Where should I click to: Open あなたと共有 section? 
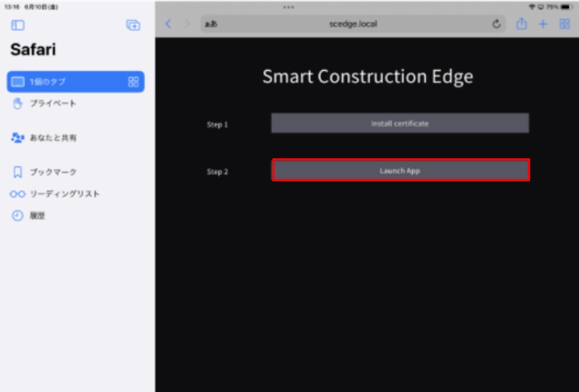[75, 138]
